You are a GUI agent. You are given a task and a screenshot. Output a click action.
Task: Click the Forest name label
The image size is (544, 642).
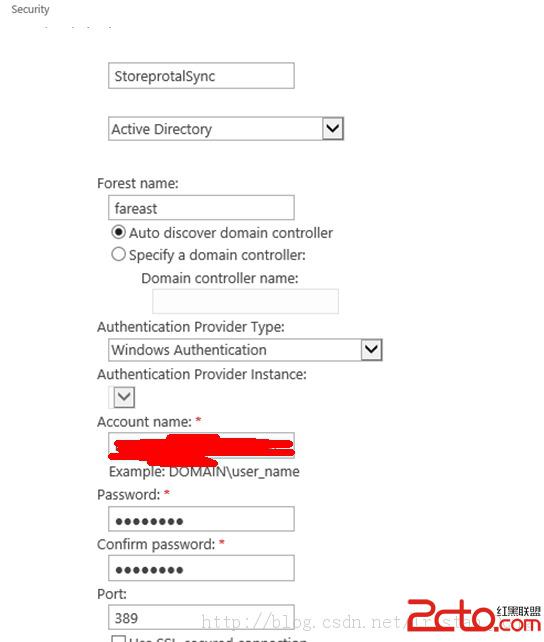[138, 183]
